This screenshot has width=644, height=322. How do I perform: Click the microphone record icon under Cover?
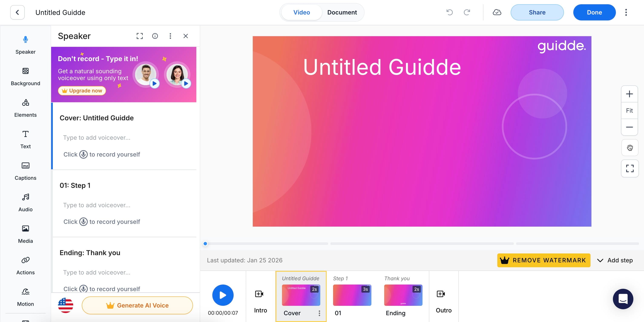[83, 154]
